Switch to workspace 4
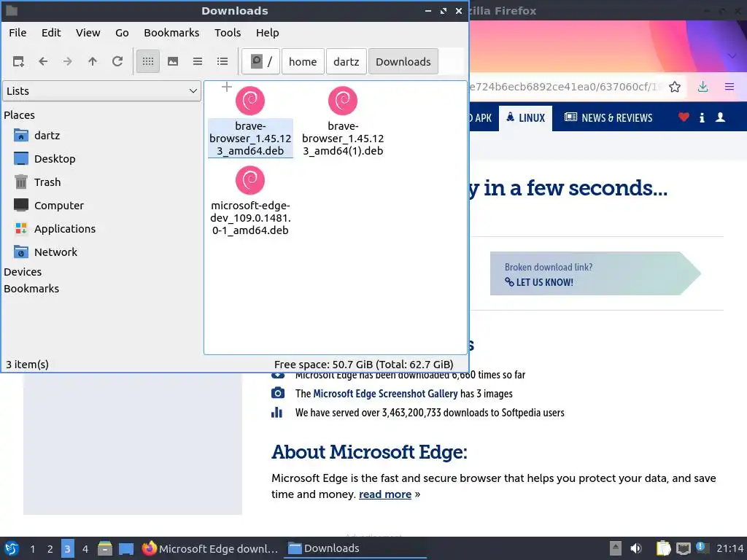The width and height of the screenshot is (747, 560). point(85,549)
